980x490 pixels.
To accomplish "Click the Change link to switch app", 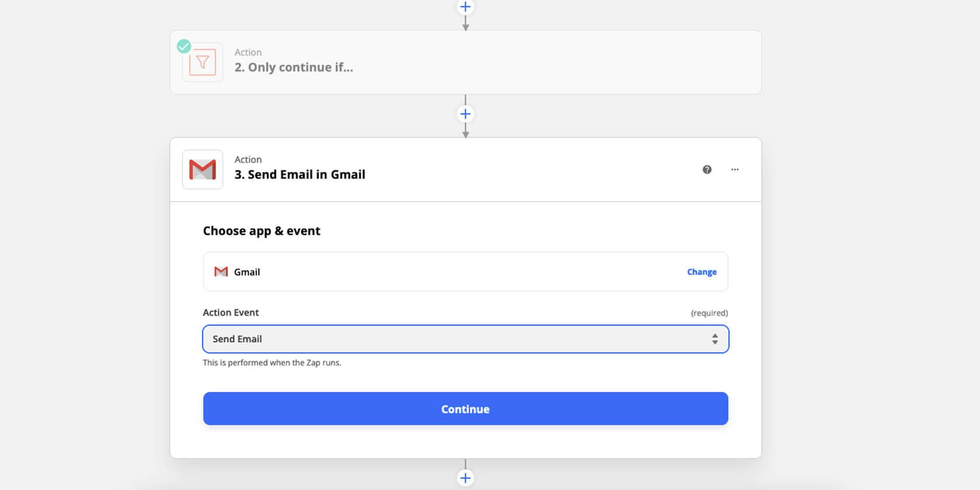I will 701,272.
